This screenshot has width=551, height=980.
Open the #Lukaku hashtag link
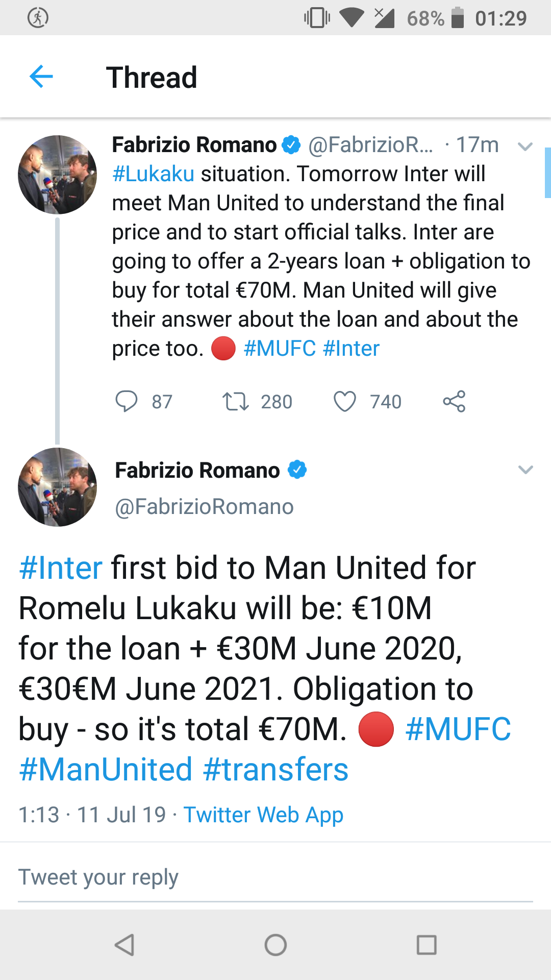click(x=153, y=174)
